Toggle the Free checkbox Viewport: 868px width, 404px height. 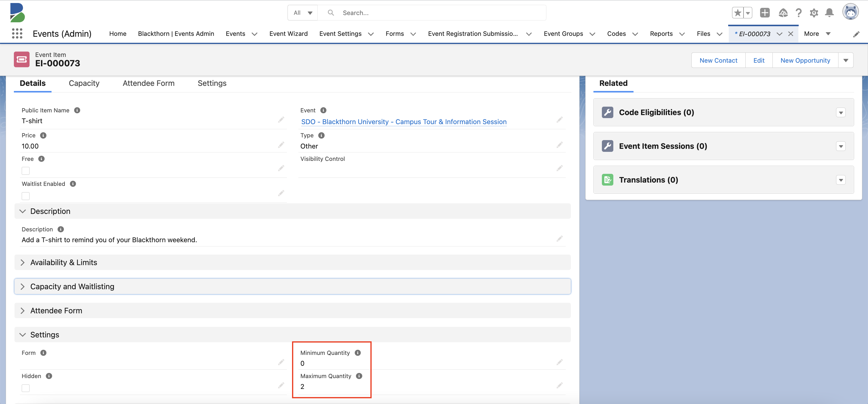26,171
